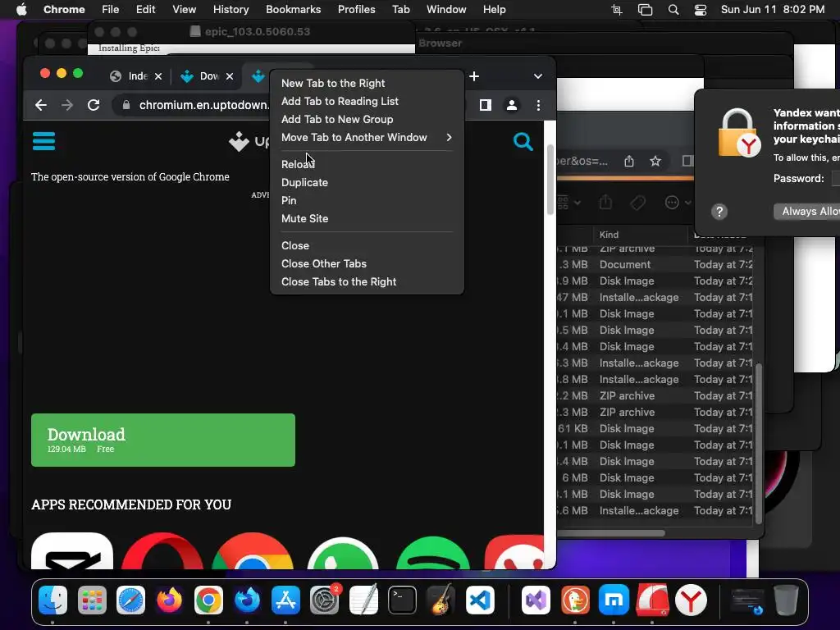Viewport: 840px width, 630px height.
Task: Switch to the 'Dow' tab
Action: [206, 76]
